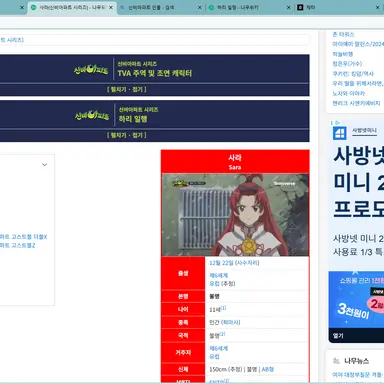Click the 나무뉴스 newspaper icon
This screenshot has width=384, height=384.
click(336, 361)
